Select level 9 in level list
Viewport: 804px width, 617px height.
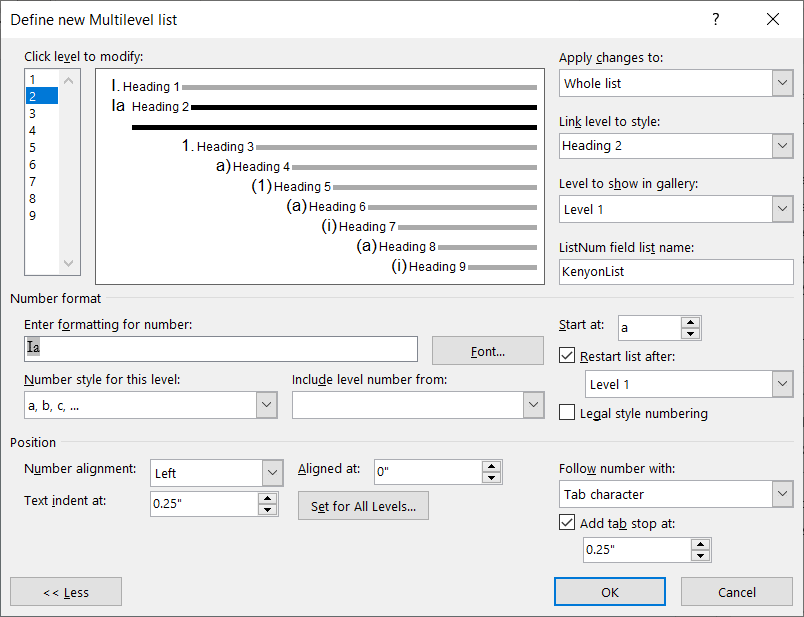(42, 215)
